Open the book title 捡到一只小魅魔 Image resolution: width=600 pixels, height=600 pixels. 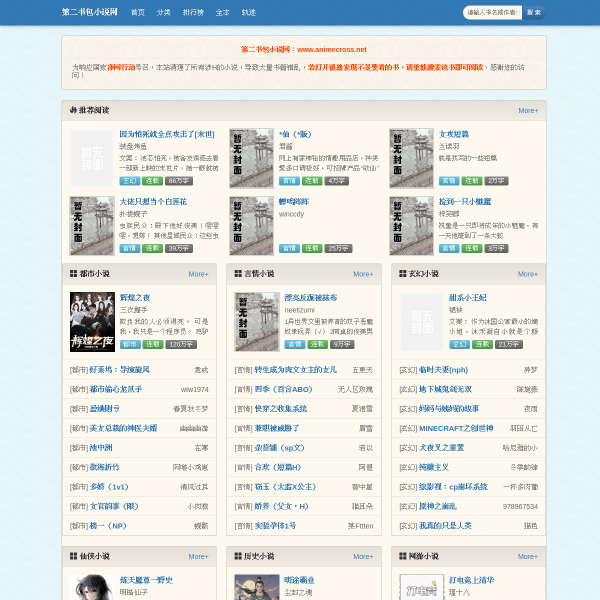click(465, 202)
